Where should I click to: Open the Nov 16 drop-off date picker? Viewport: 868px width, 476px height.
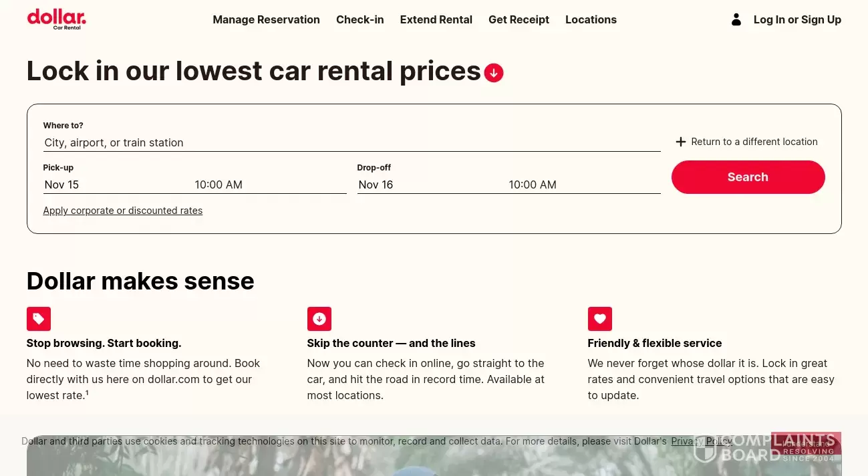tap(376, 185)
